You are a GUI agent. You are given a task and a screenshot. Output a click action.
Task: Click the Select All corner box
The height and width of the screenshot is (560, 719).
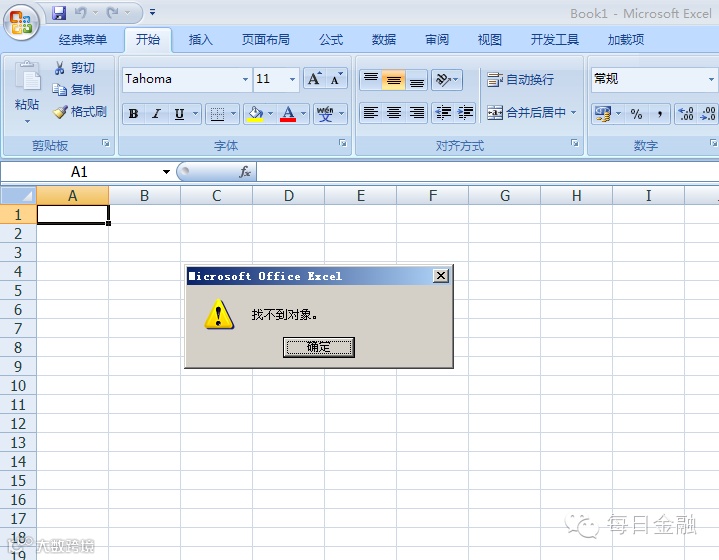[18, 196]
